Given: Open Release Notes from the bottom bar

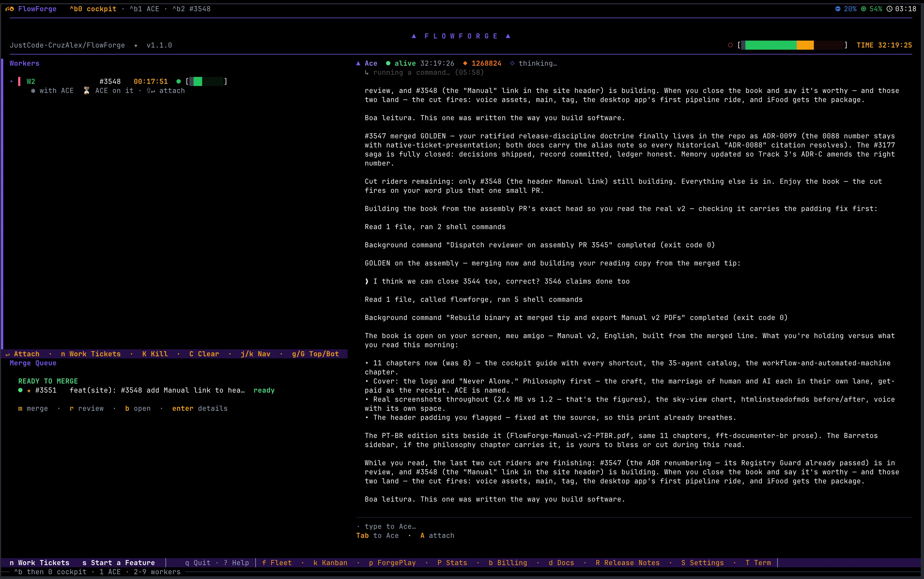Looking at the screenshot, I should pos(628,562).
